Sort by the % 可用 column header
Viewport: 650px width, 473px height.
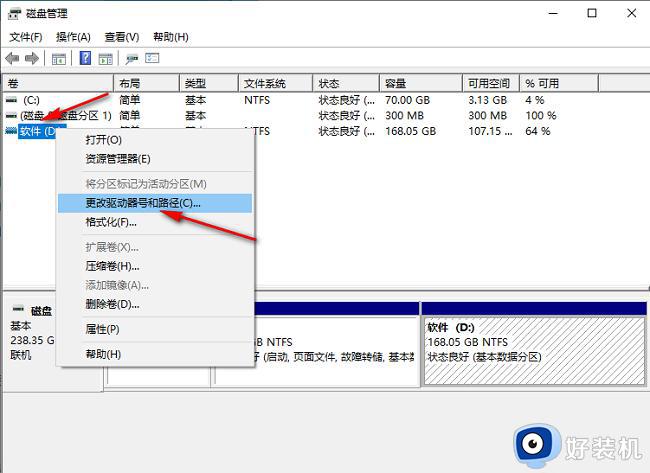click(559, 83)
